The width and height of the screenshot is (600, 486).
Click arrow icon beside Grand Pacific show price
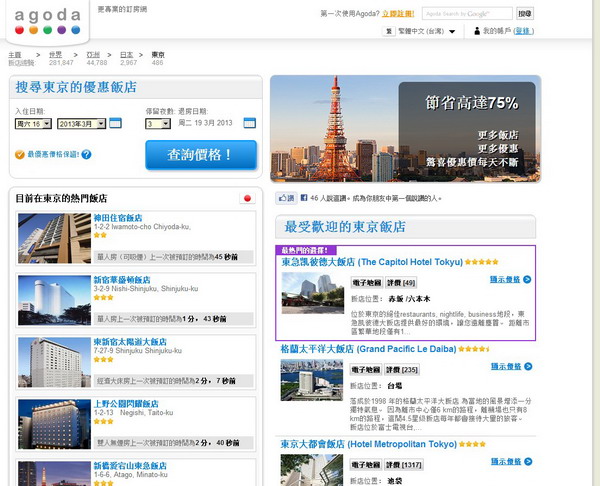pyautogui.click(x=528, y=366)
